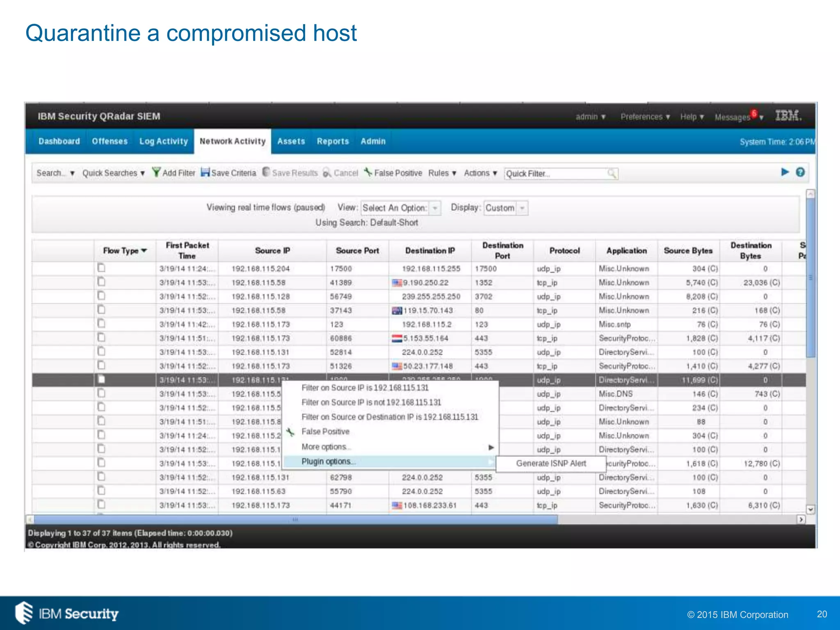Click Generate ISNP Alert submenu item
840x630 pixels.
pyautogui.click(x=551, y=463)
